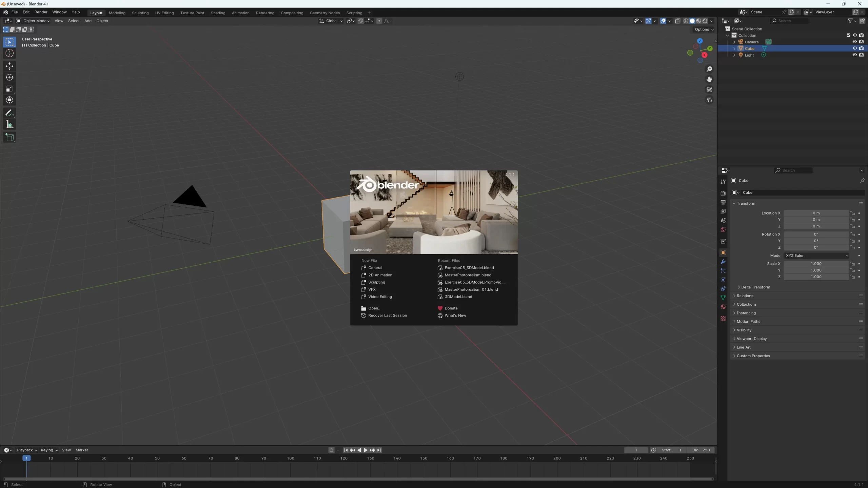Switch to Modeling workspace tab

(117, 13)
